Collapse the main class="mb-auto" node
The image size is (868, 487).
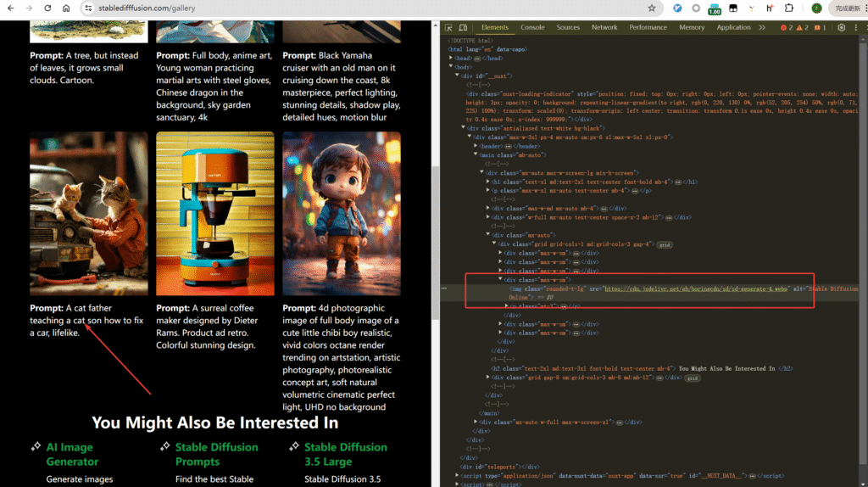coord(476,154)
